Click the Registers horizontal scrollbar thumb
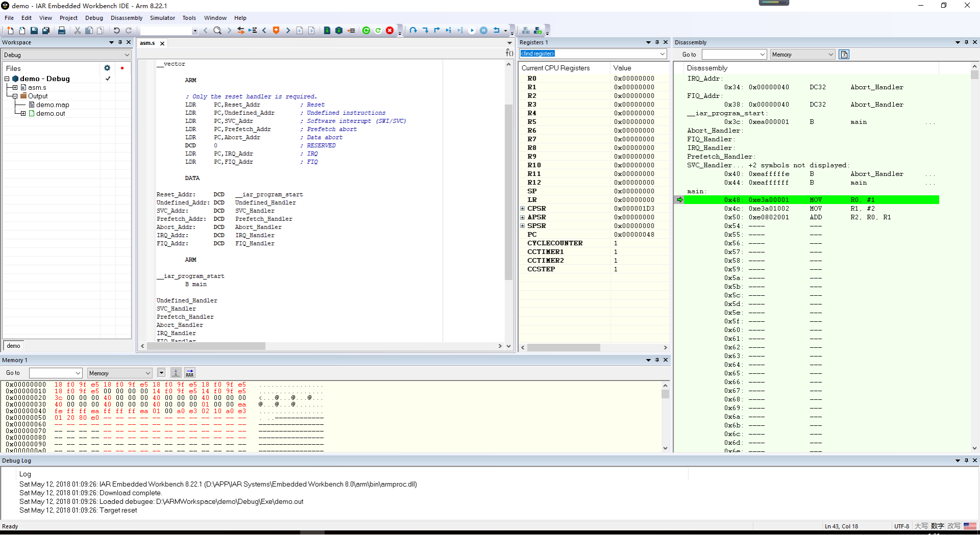The height and width of the screenshot is (535, 980). 564,347
